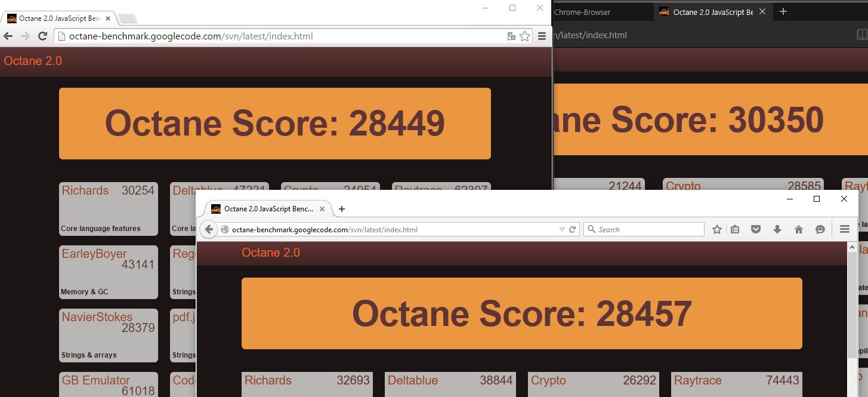Close the Octane tab in Chrome window
Image resolution: width=868 pixels, height=397 pixels.
(x=108, y=19)
